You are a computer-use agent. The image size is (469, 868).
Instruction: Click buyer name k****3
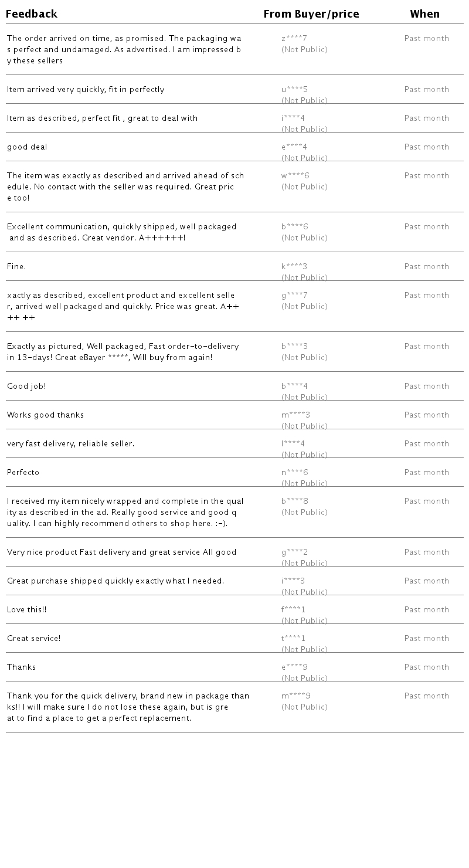(x=294, y=267)
